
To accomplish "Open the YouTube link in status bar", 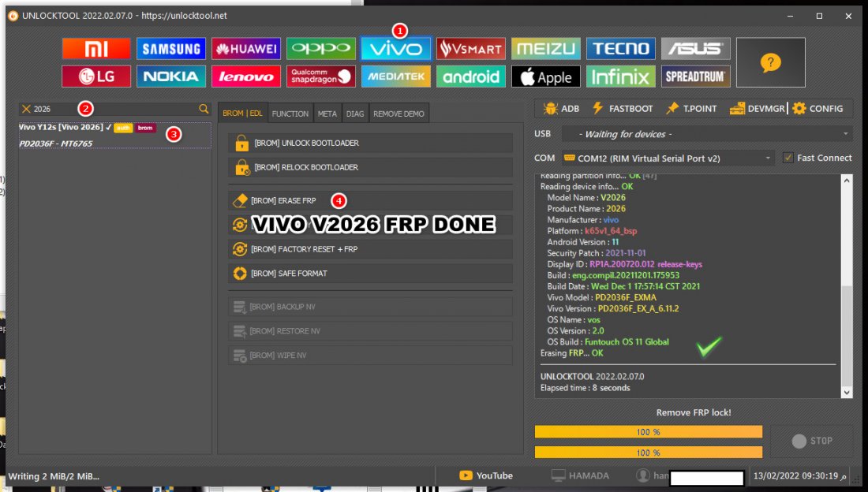I will point(486,475).
